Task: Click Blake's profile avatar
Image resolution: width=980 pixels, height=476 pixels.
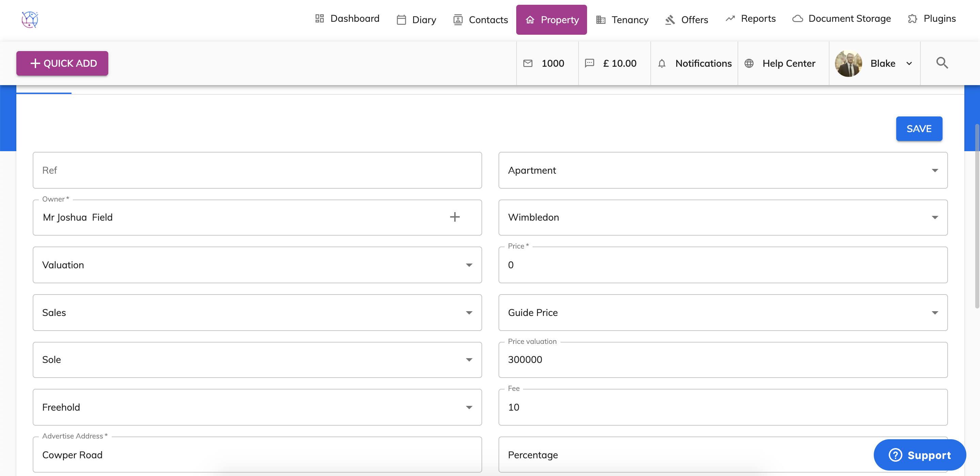Action: 848,64
